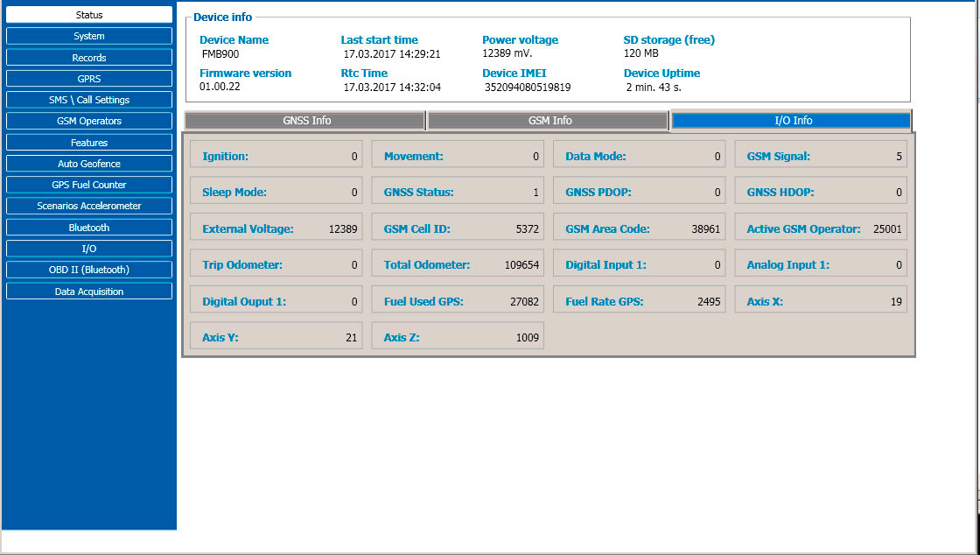Select Auto Geofence in sidebar
This screenshot has height=555, width=980.
click(88, 164)
